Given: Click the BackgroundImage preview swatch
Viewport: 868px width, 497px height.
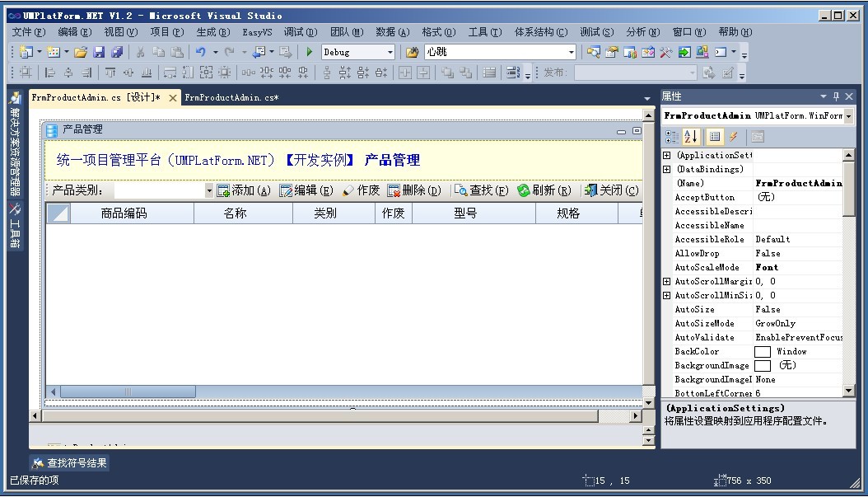Looking at the screenshot, I should [763, 366].
